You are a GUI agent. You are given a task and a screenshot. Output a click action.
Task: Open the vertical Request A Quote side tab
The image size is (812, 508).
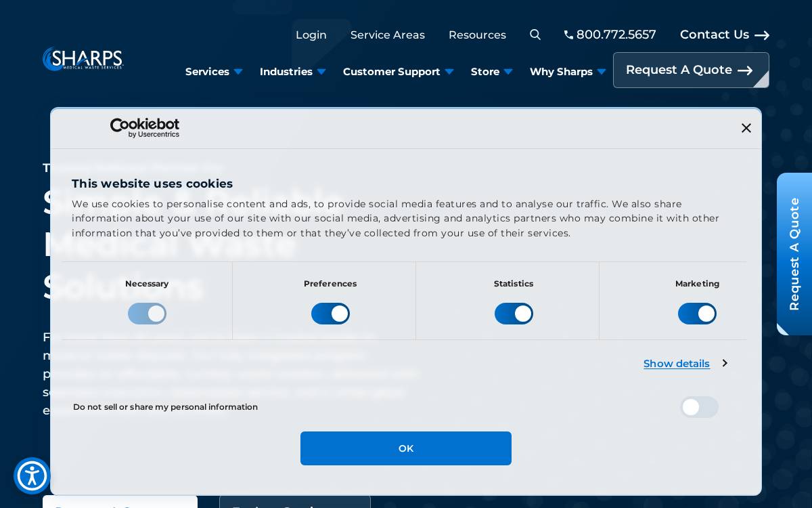[794, 254]
